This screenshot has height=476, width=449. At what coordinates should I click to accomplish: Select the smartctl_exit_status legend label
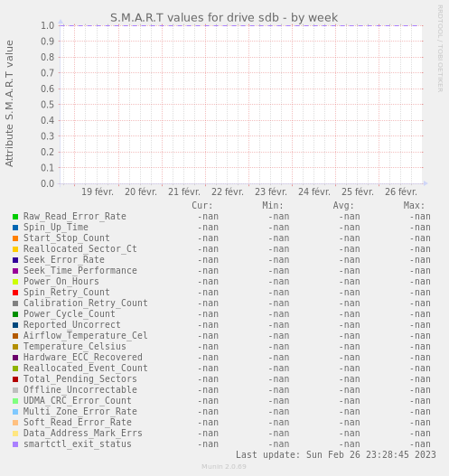coord(78,443)
